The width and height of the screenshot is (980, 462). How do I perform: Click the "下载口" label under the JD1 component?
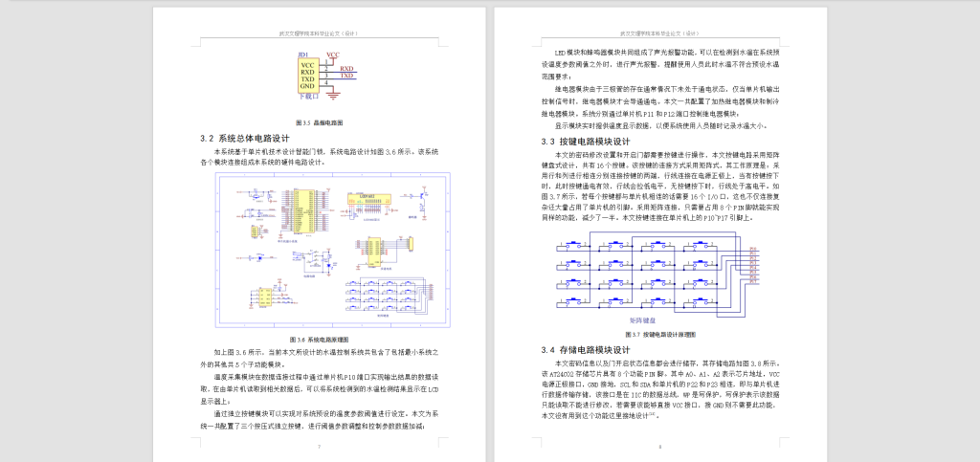pyautogui.click(x=308, y=97)
